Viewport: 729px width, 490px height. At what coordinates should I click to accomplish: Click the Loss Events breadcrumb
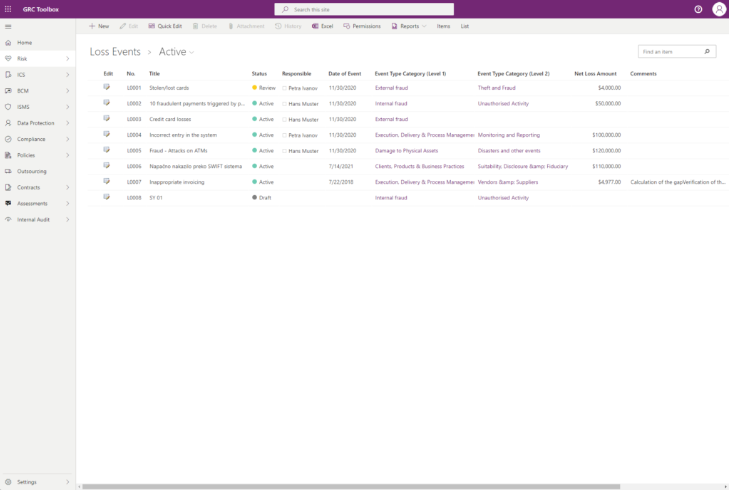115,52
